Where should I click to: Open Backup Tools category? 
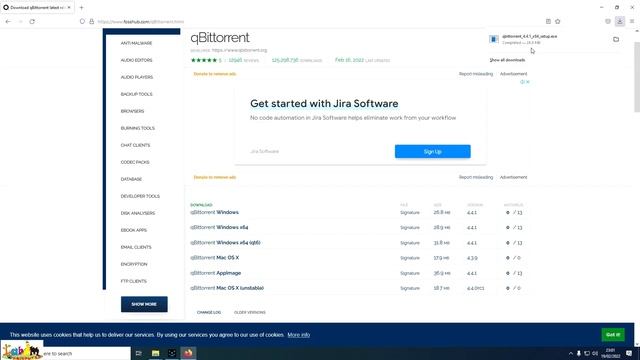(136, 94)
